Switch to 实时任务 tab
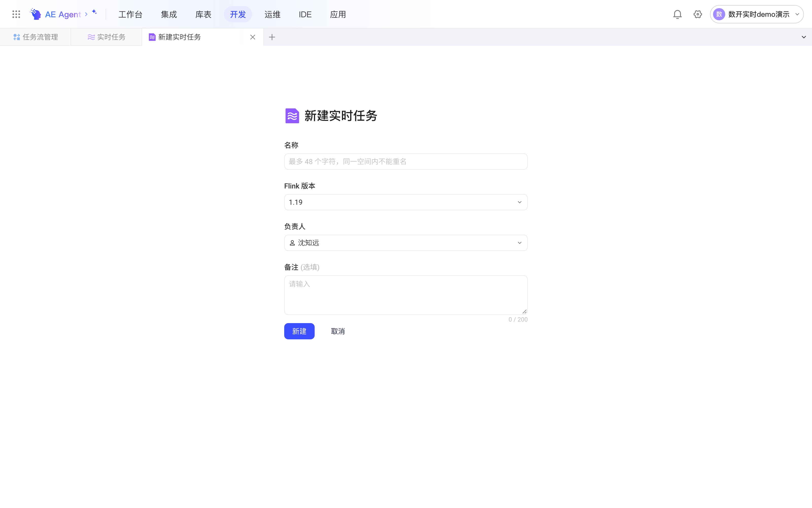The width and height of the screenshot is (812, 508). point(106,37)
